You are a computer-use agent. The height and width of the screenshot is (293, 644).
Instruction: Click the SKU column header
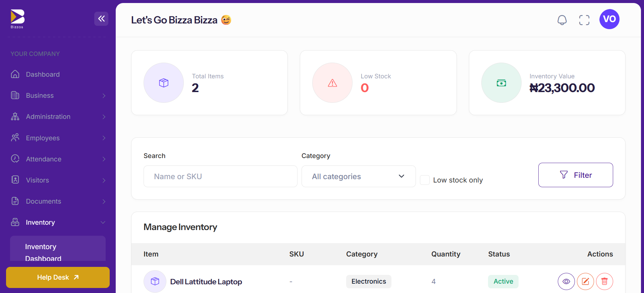297,254
